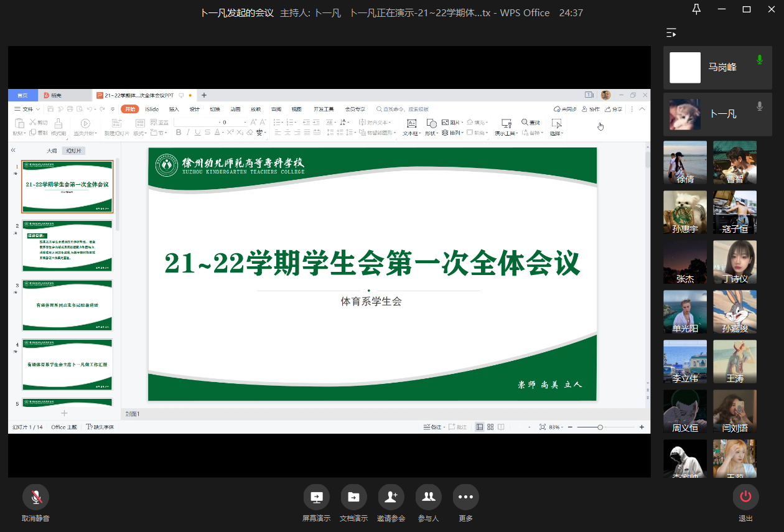This screenshot has height=532, width=784.
Task: Open 文档演示 document presentation
Action: tap(353, 497)
